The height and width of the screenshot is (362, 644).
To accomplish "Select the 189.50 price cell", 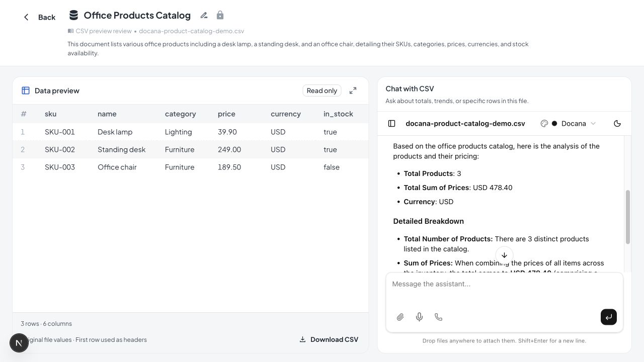I will [229, 167].
